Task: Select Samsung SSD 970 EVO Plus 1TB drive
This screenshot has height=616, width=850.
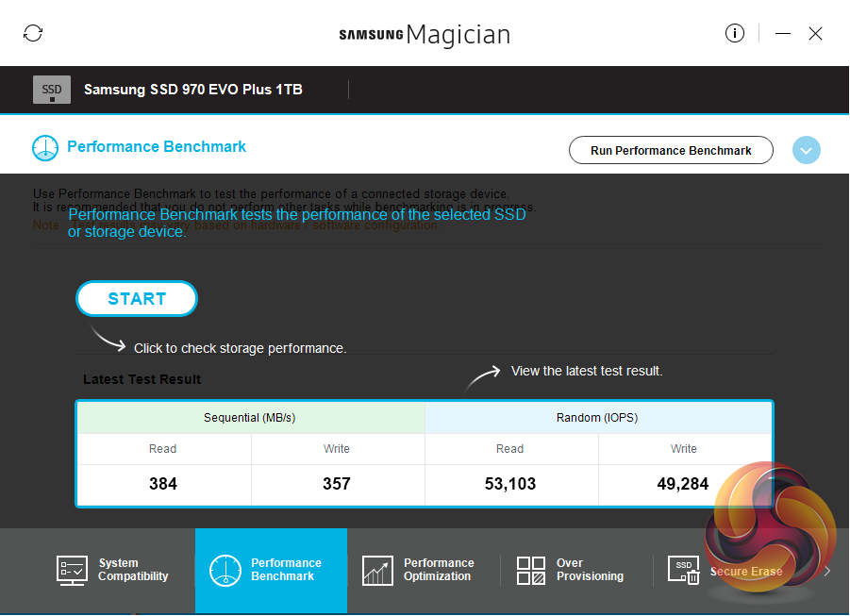Action: click(x=193, y=90)
